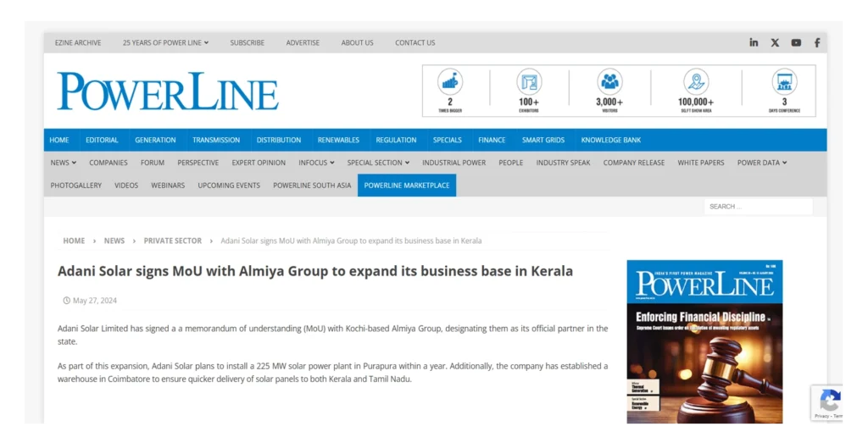Expand the Power Data dropdown
The height and width of the screenshot is (443, 868).
pos(761,163)
